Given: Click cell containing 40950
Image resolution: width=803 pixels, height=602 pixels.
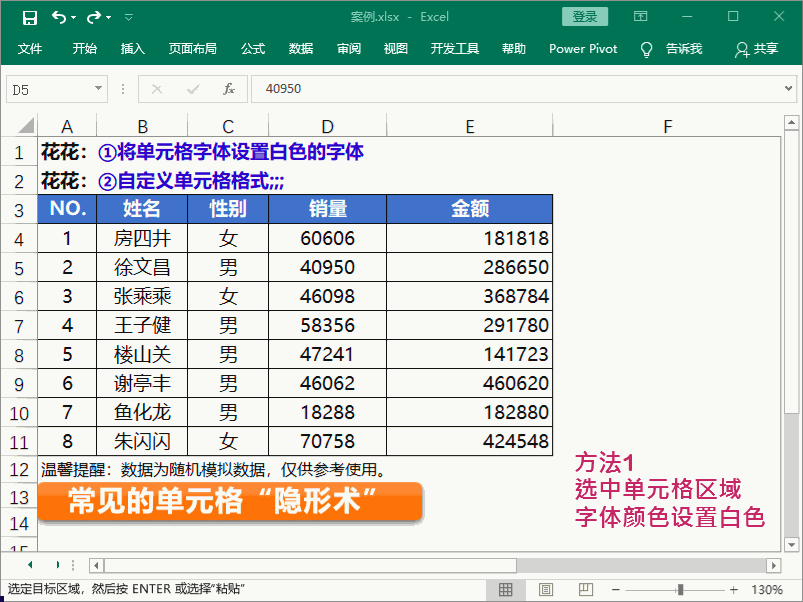Looking at the screenshot, I should (328, 268).
